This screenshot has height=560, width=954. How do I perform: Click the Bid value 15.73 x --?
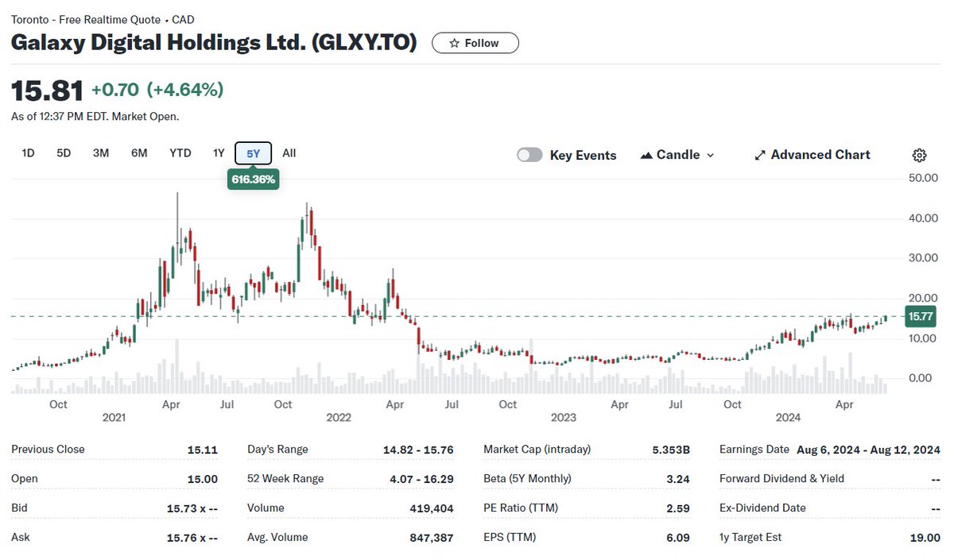coord(192,508)
